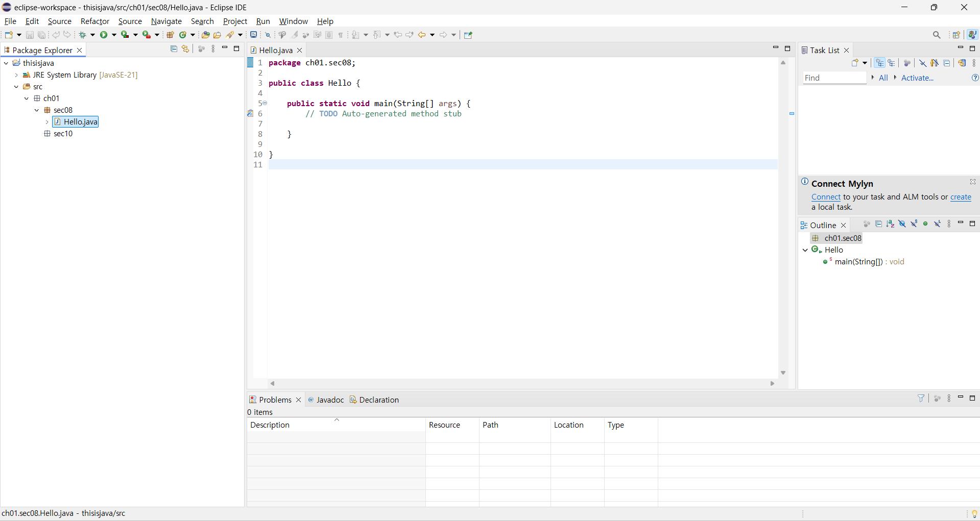Toggle Hide Static Members in Outline
980x521 pixels.
click(x=914, y=224)
